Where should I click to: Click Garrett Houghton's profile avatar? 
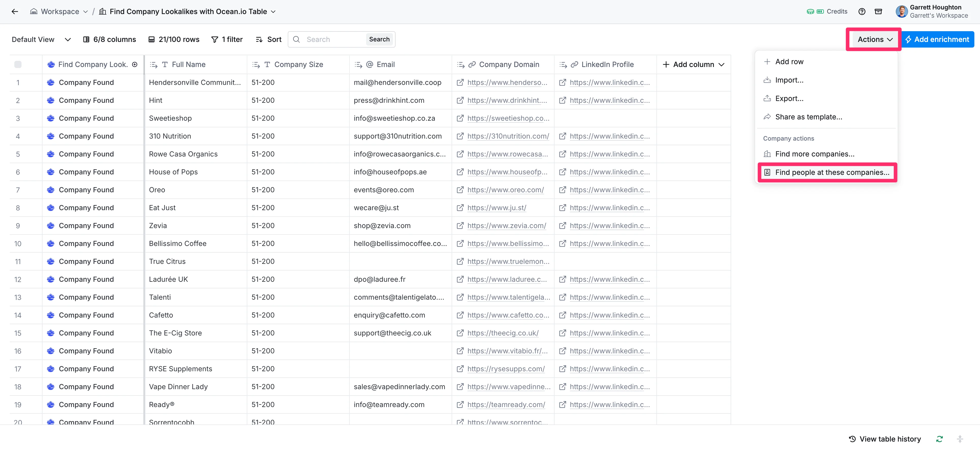click(x=902, y=12)
